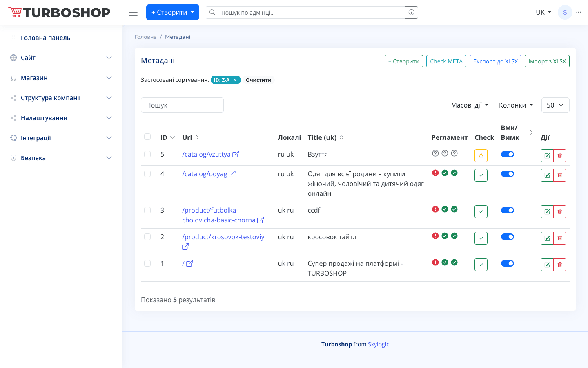Expand the Сайт sidebar section
The height and width of the screenshot is (368, 588).
61,58
